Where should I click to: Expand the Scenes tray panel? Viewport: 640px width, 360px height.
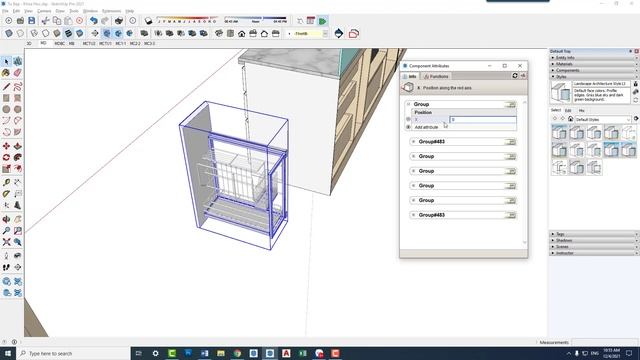coord(592,247)
